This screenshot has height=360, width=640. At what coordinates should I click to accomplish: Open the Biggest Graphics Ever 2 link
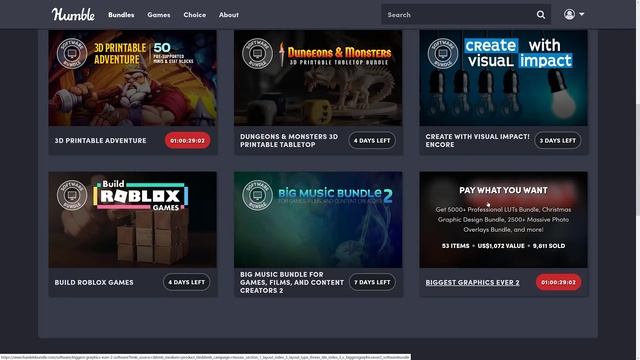(472, 282)
